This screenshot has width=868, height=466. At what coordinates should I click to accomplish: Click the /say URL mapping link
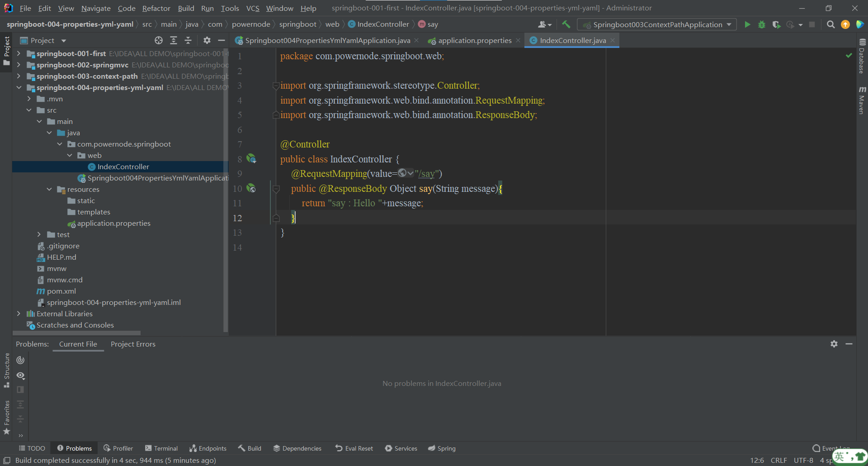coord(427,174)
